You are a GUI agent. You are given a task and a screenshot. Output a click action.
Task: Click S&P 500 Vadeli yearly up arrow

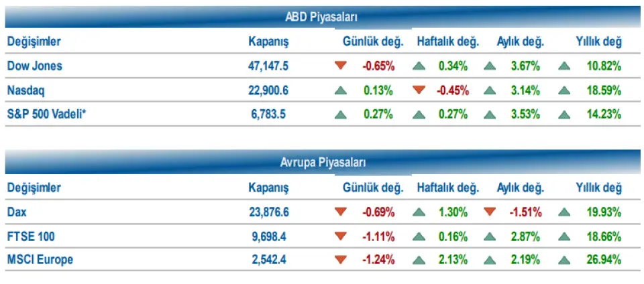click(x=564, y=114)
